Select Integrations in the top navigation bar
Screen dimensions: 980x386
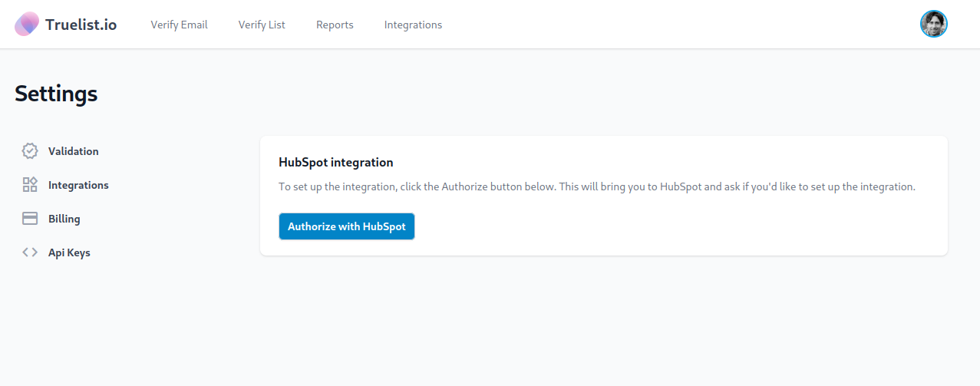point(413,25)
